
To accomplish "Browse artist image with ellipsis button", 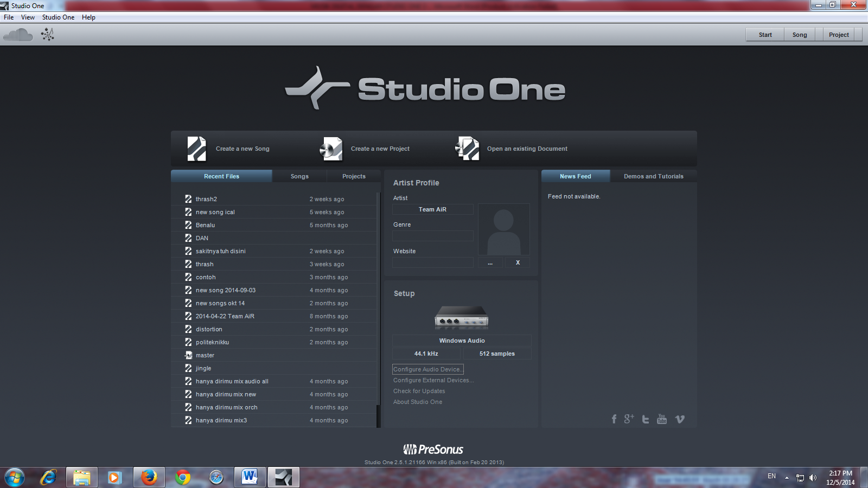I will 490,262.
